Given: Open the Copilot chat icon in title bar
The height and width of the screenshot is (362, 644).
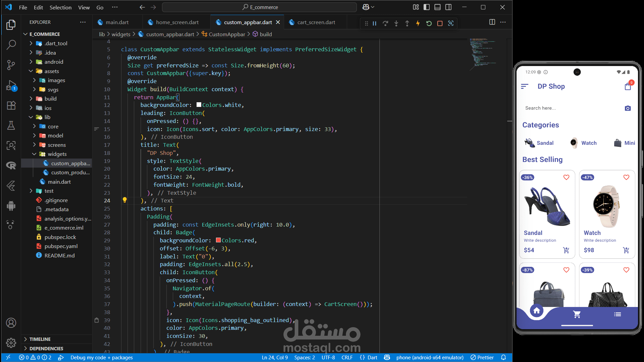Looking at the screenshot, I should pyautogui.click(x=366, y=7).
